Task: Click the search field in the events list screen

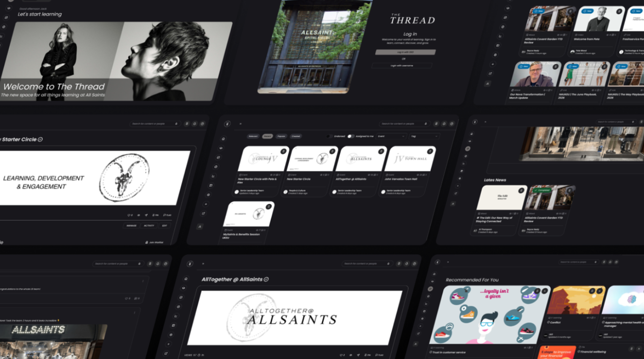Action: (x=404, y=124)
